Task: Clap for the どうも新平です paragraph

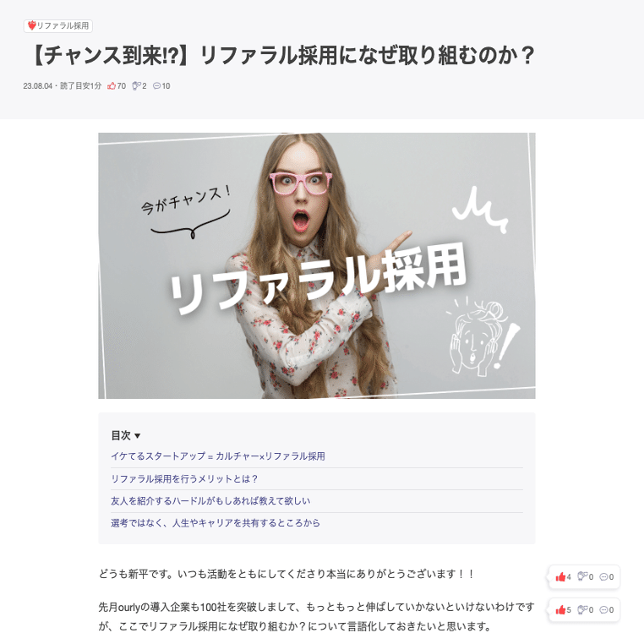Action: tap(582, 576)
